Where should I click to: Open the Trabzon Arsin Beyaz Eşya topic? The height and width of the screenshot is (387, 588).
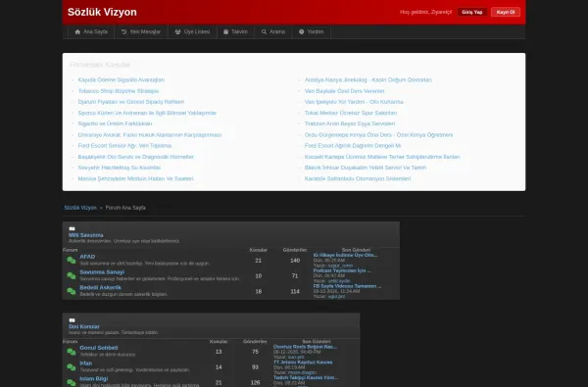(x=350, y=123)
